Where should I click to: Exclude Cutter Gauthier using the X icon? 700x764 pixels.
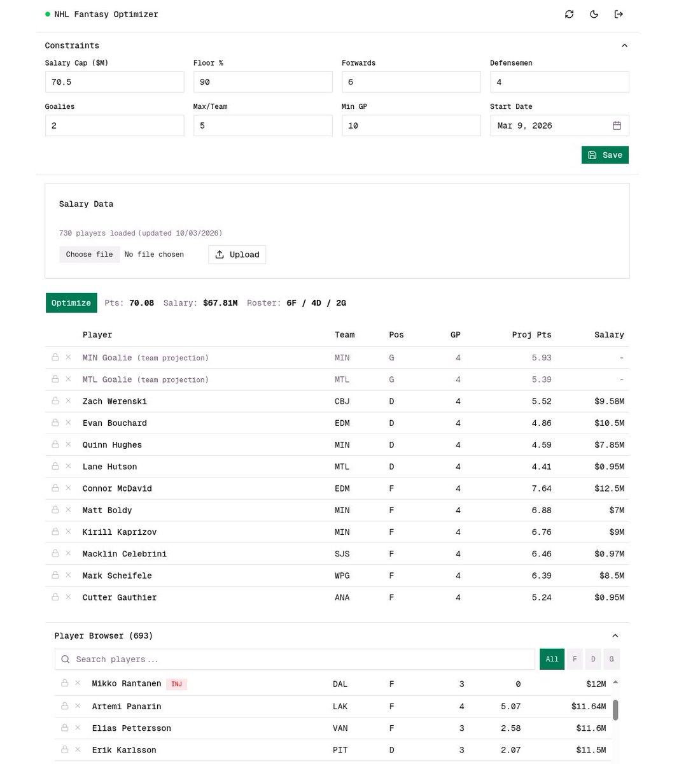tap(68, 597)
